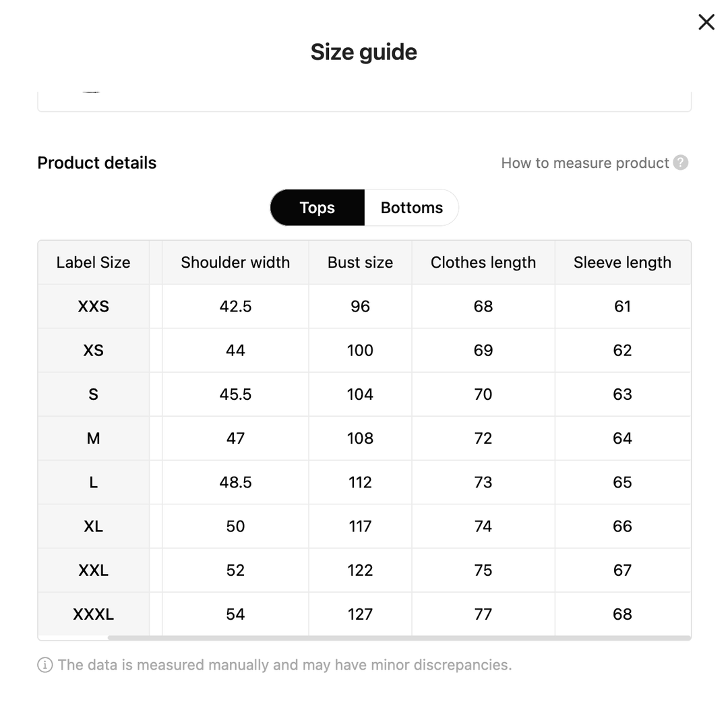The image size is (728, 706).
Task: Click the Label Size column header
Action: [93, 262]
